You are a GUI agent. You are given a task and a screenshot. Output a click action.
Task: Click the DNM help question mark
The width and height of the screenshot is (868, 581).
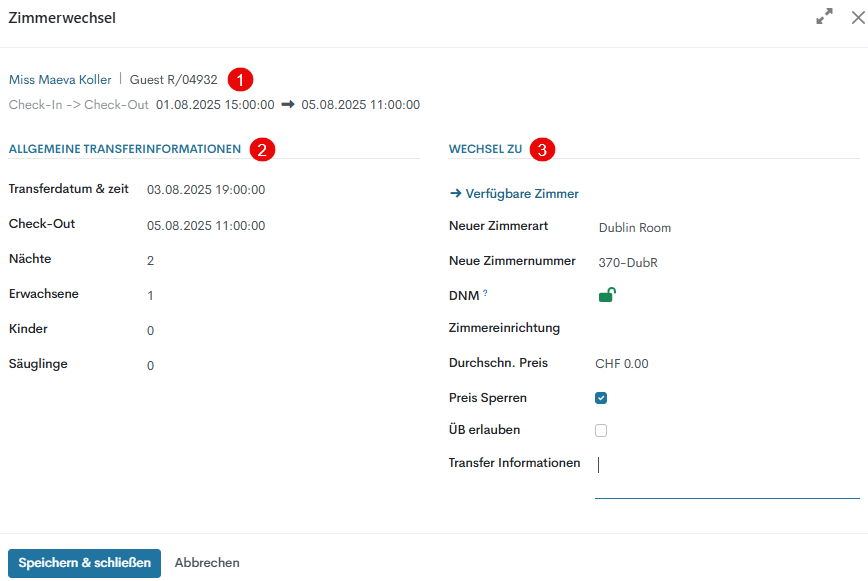click(x=485, y=293)
